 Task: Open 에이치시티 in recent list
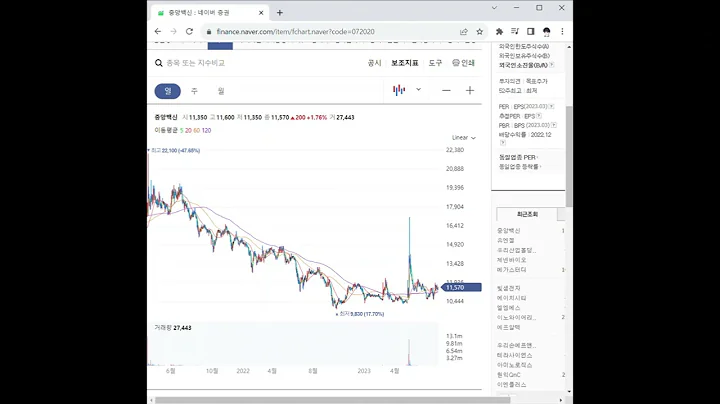tap(512, 298)
